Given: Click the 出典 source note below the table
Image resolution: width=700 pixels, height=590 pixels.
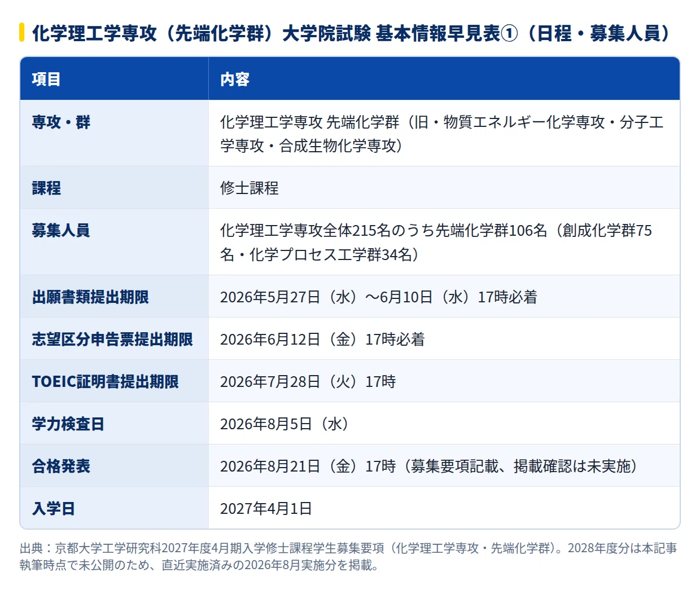Looking at the screenshot, I should coord(348,556).
